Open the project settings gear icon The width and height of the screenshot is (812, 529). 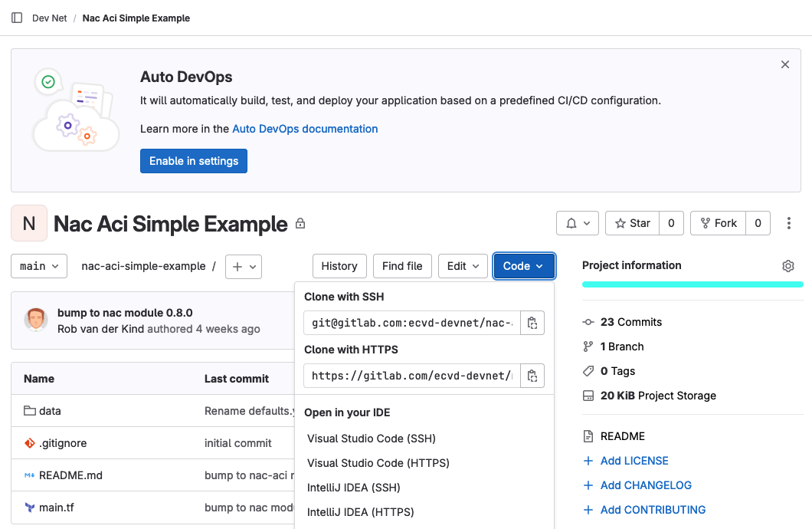787,266
